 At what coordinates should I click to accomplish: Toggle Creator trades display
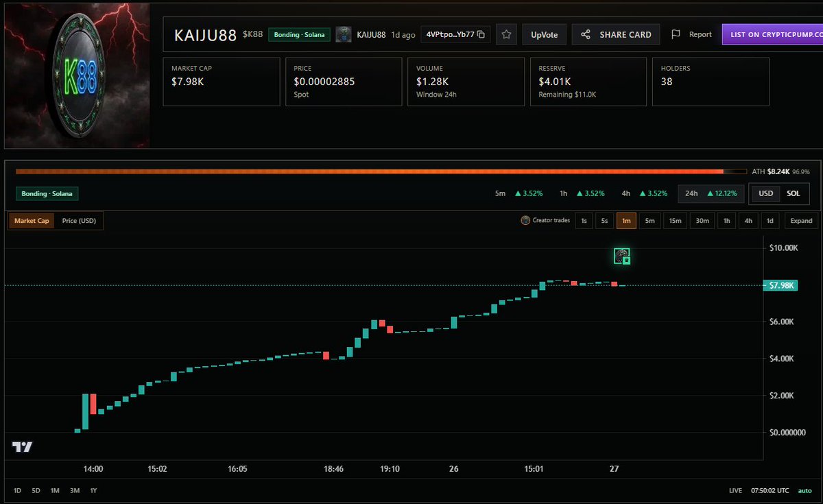[x=545, y=221]
